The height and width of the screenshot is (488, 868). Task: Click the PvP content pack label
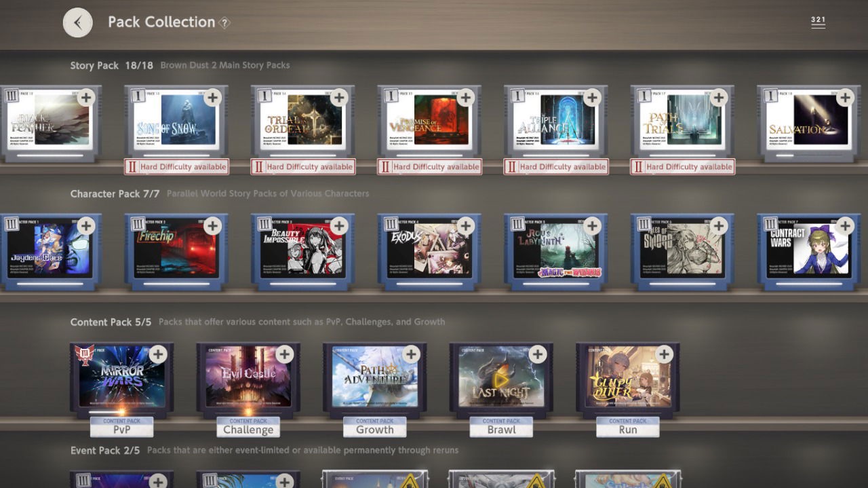click(122, 427)
